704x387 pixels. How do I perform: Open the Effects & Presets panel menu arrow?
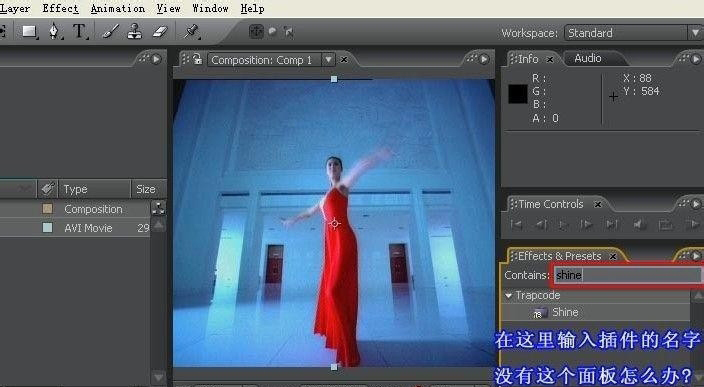click(x=696, y=256)
